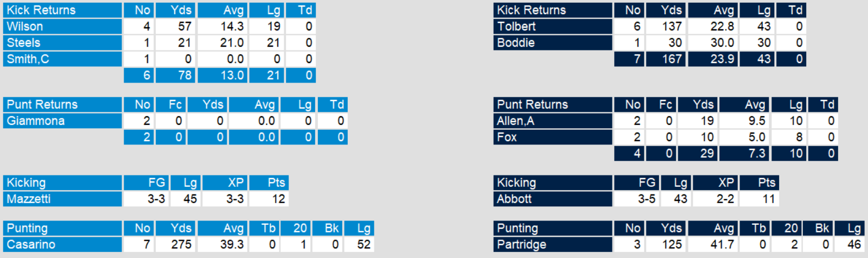Click Tolbert in the kick returns table

(x=516, y=27)
